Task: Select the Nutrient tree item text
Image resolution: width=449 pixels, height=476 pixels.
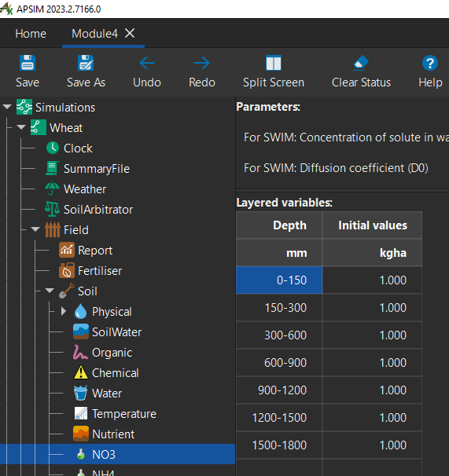Action: [x=113, y=434]
